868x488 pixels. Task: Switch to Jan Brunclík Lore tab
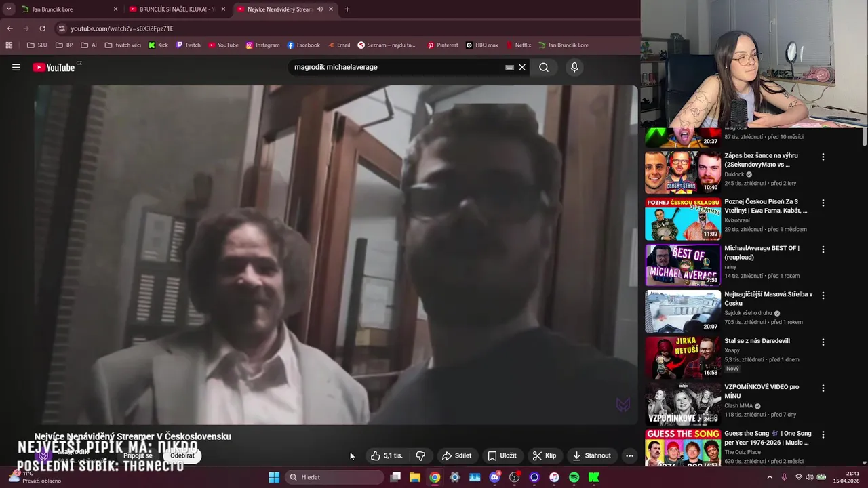(x=69, y=9)
